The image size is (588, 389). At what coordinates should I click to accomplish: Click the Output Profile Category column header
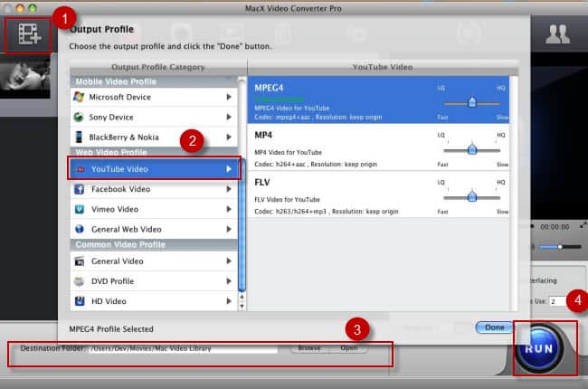coord(158,67)
